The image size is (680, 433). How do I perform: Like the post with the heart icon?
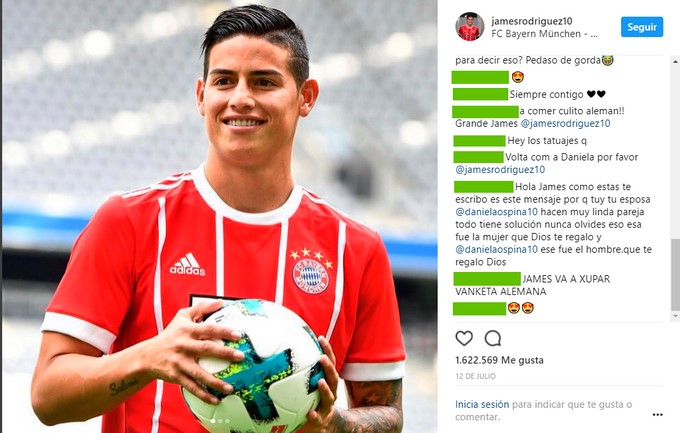[x=464, y=338]
